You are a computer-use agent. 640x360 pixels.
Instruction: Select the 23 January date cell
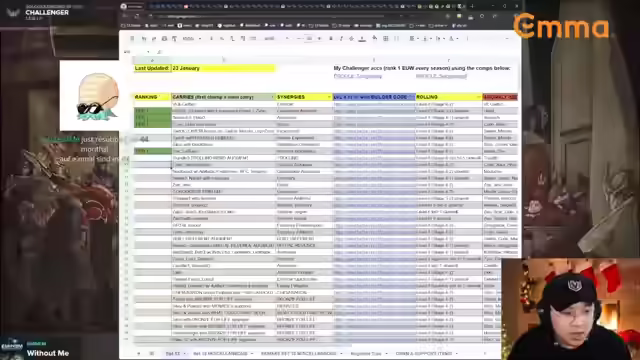coord(223,68)
